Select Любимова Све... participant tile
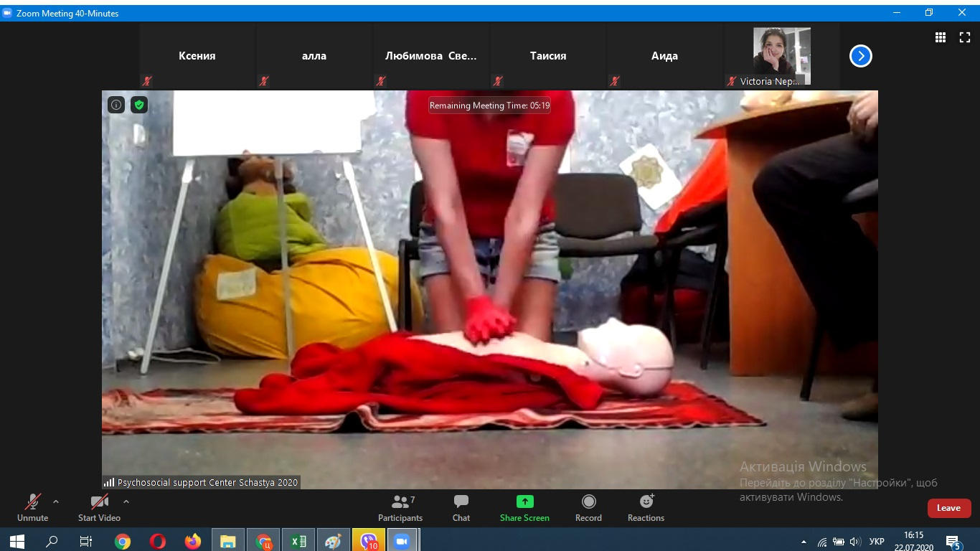 tap(431, 56)
